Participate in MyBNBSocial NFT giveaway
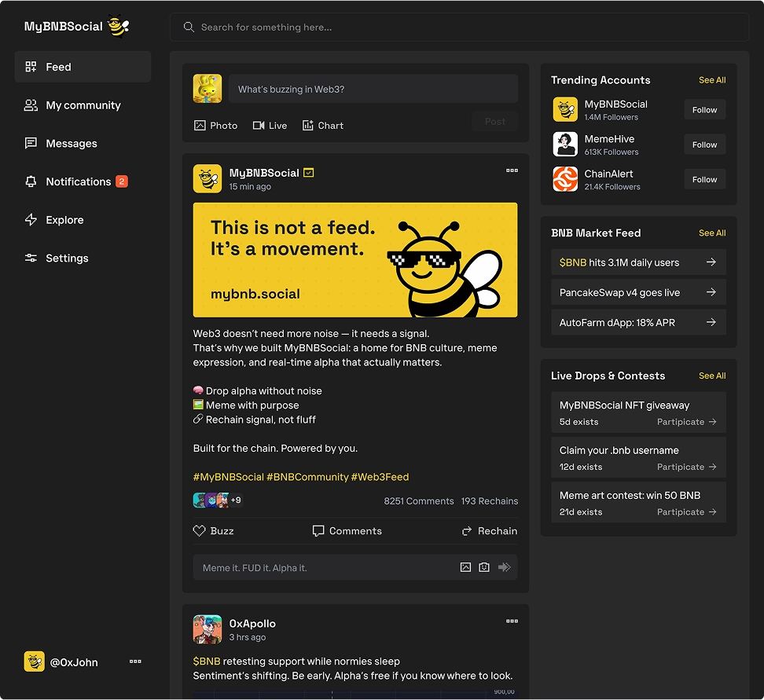764x700 pixels. pyautogui.click(x=686, y=422)
